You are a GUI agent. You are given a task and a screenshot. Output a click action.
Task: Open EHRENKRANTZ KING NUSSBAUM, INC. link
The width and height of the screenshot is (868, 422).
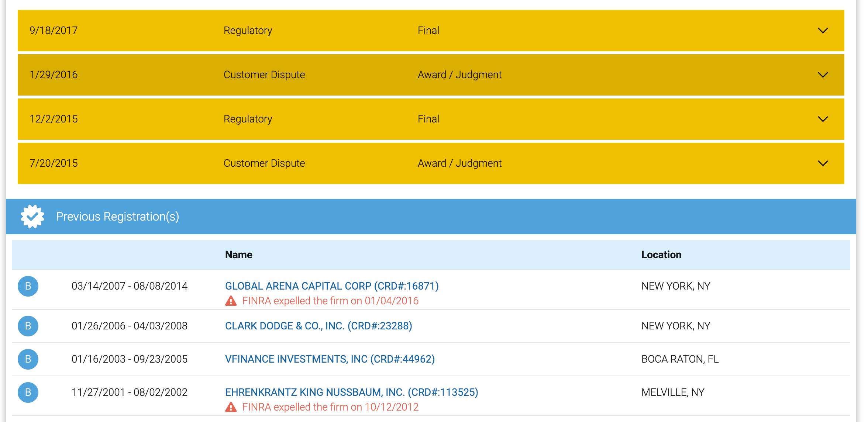tap(352, 392)
